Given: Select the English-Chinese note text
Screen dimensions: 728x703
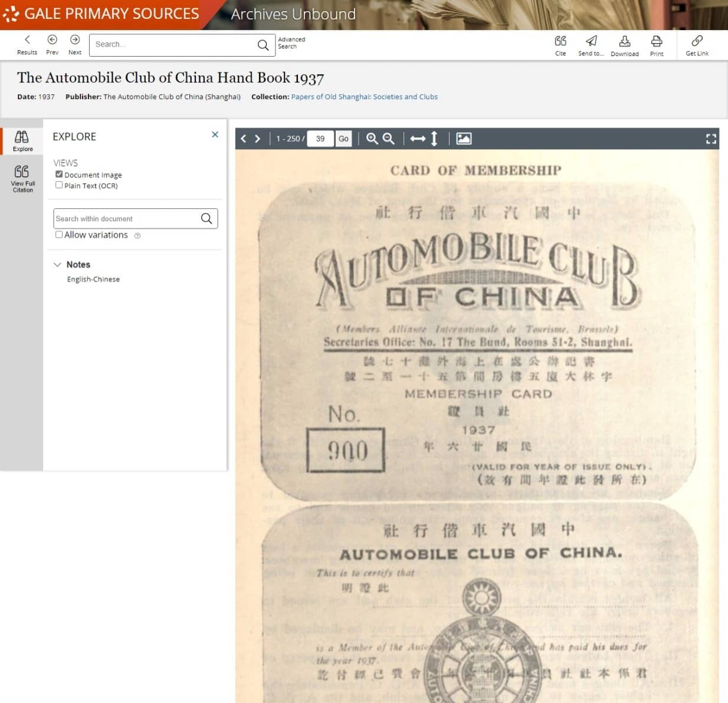Looking at the screenshot, I should (x=93, y=280).
